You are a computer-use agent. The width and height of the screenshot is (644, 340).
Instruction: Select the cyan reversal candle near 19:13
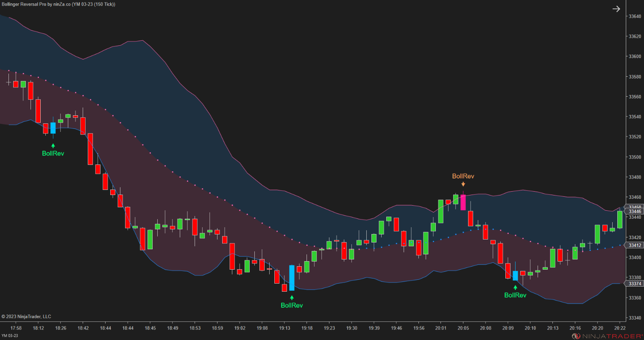291,278
